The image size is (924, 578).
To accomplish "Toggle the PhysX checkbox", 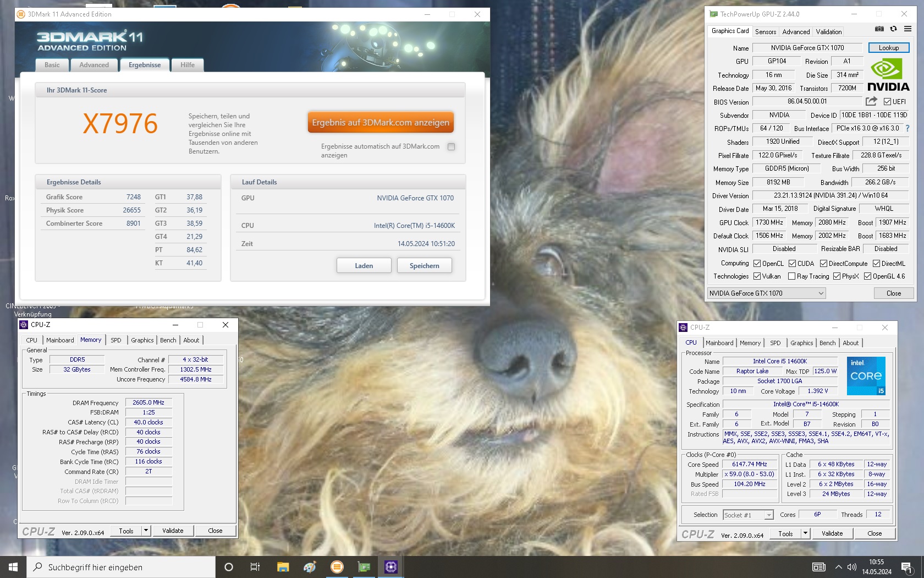I will [x=837, y=276].
